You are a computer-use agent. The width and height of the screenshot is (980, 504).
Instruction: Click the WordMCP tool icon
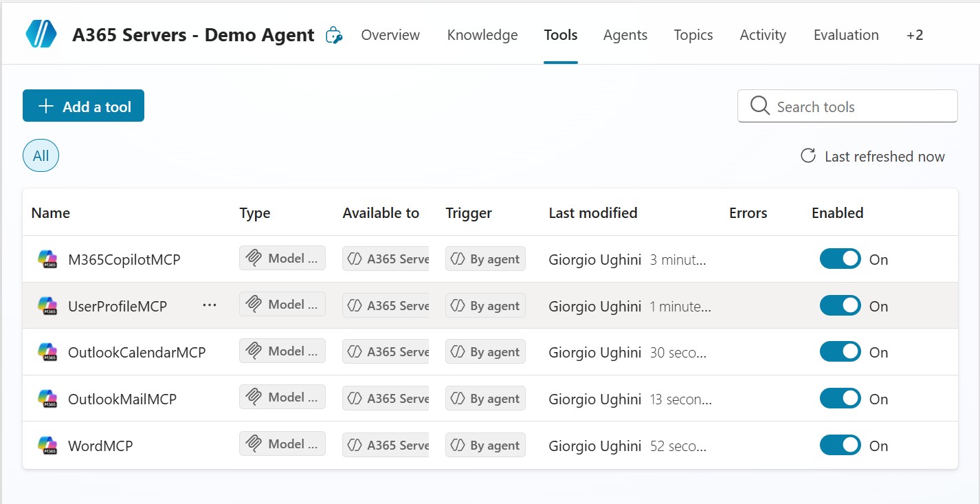click(47, 446)
